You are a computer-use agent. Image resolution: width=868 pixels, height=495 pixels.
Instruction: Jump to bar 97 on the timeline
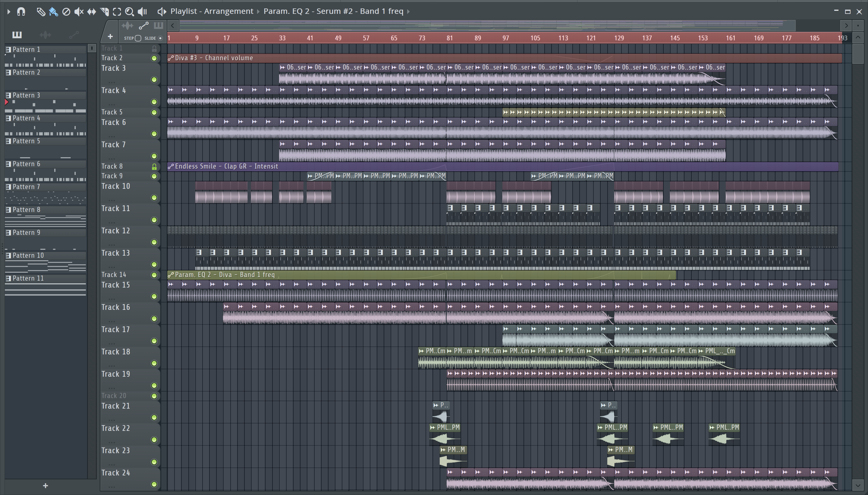tap(506, 38)
